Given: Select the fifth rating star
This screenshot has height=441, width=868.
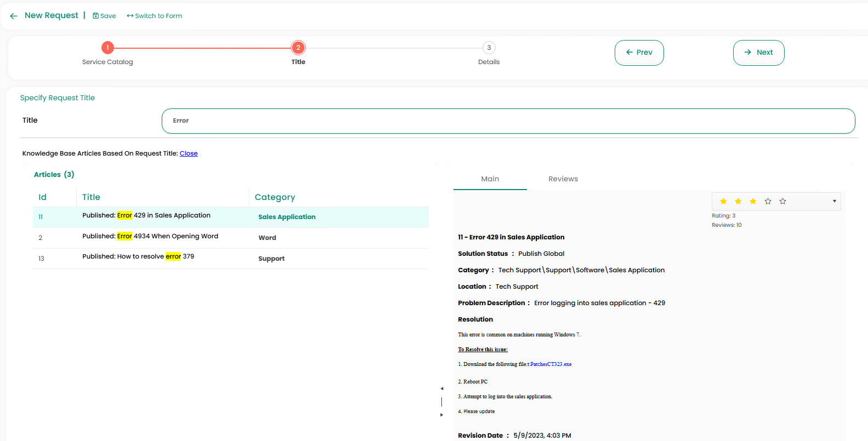Looking at the screenshot, I should tap(782, 202).
